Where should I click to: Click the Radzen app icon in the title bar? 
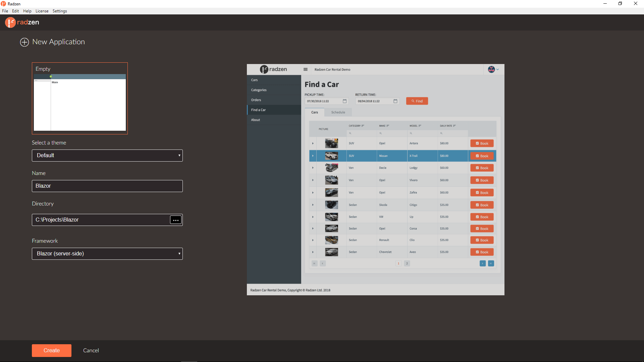[3, 4]
